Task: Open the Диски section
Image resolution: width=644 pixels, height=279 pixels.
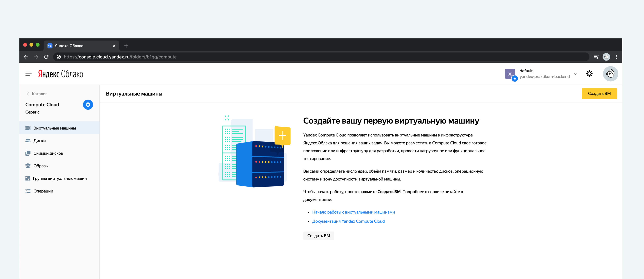Action: tap(59, 141)
